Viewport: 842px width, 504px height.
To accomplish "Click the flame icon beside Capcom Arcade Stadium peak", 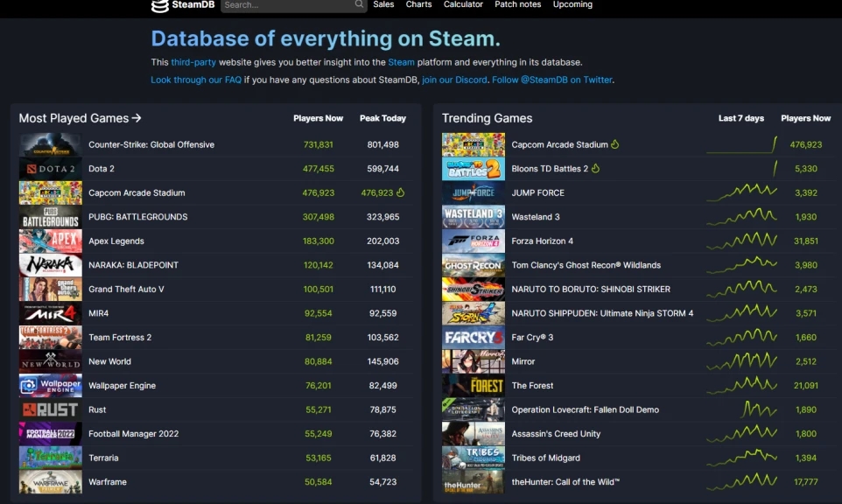I will pyautogui.click(x=401, y=192).
